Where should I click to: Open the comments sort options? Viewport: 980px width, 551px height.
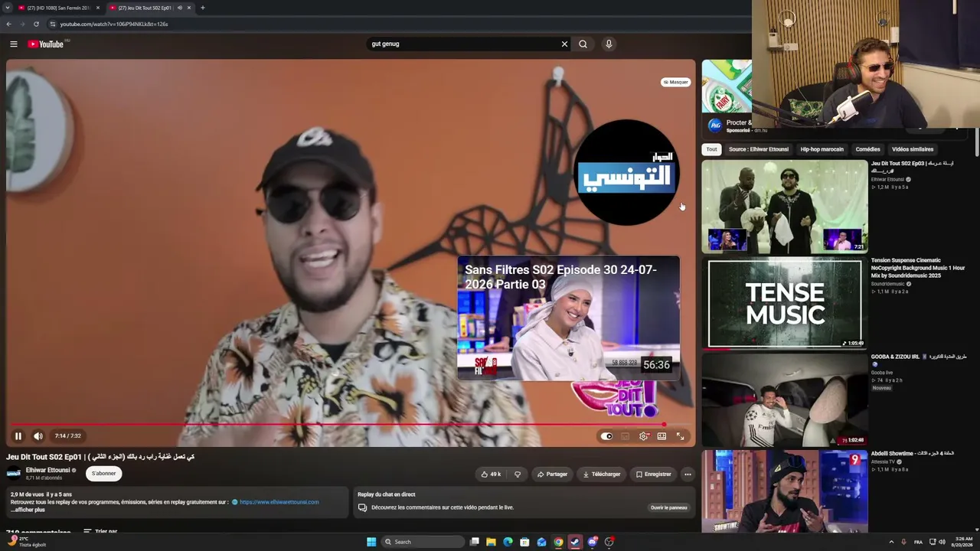pos(100,531)
